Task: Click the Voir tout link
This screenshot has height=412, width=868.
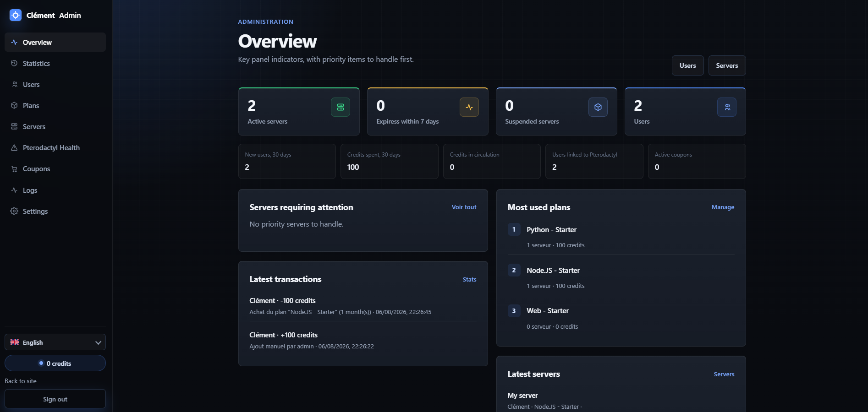Action: (x=464, y=207)
